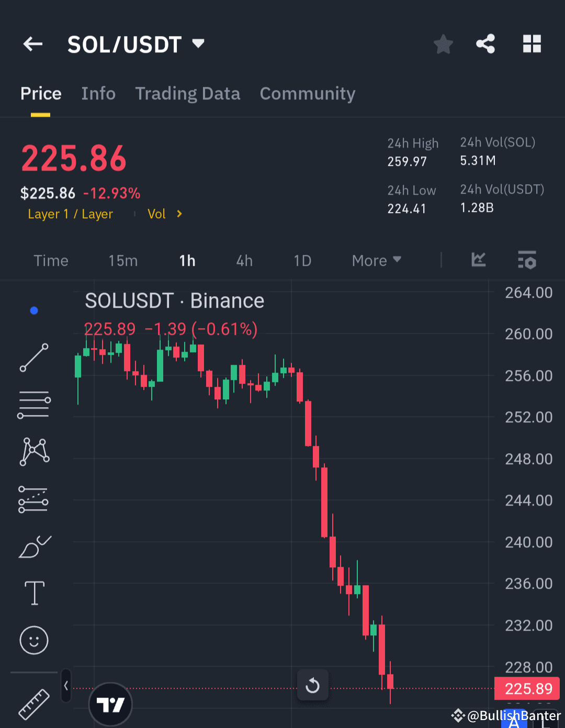Switch to the Trading Data tab
This screenshot has width=565, height=728.
point(188,93)
